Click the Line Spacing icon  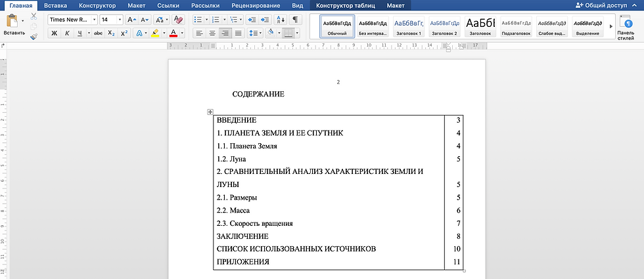point(254,33)
